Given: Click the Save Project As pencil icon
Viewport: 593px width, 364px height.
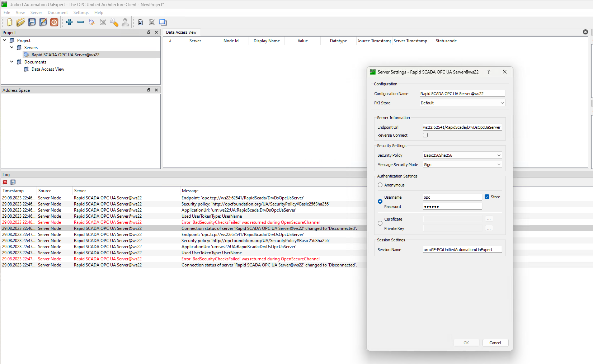Looking at the screenshot, I should tap(43, 22).
